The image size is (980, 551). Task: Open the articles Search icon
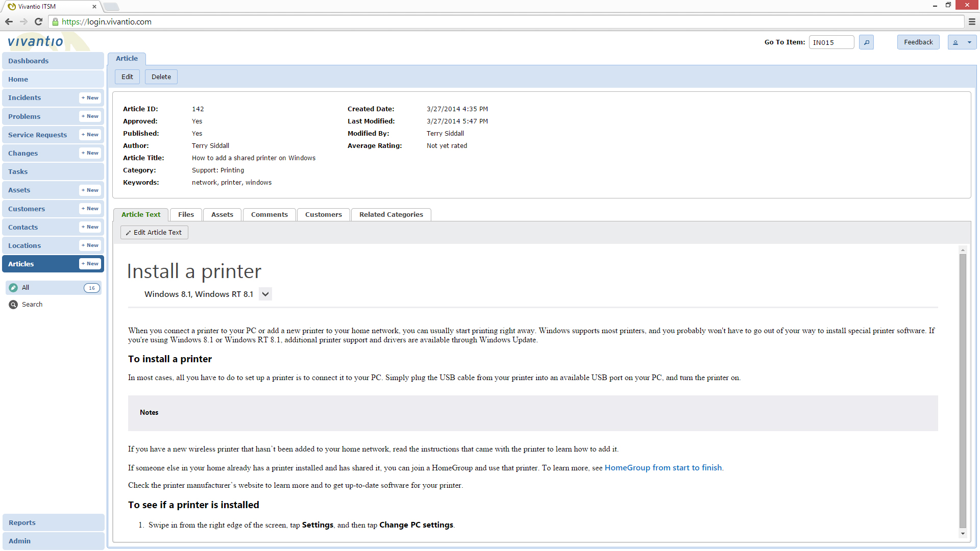(13, 305)
